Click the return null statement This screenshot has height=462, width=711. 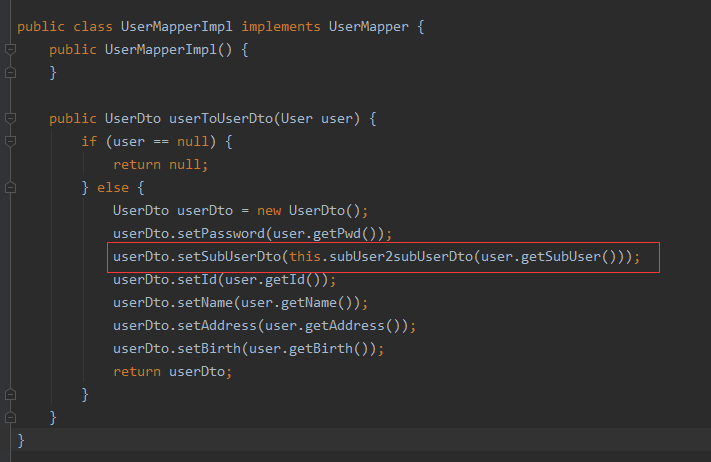coord(161,165)
